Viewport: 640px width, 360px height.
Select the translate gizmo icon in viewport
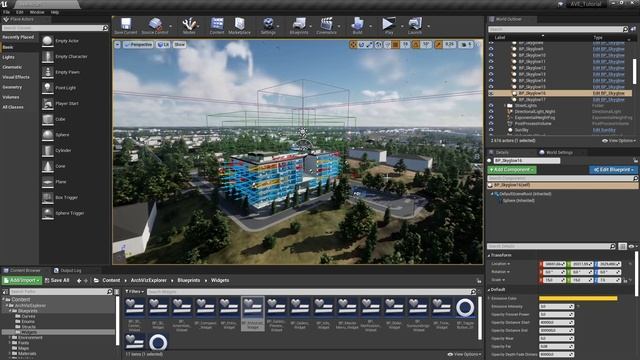[x=353, y=44]
